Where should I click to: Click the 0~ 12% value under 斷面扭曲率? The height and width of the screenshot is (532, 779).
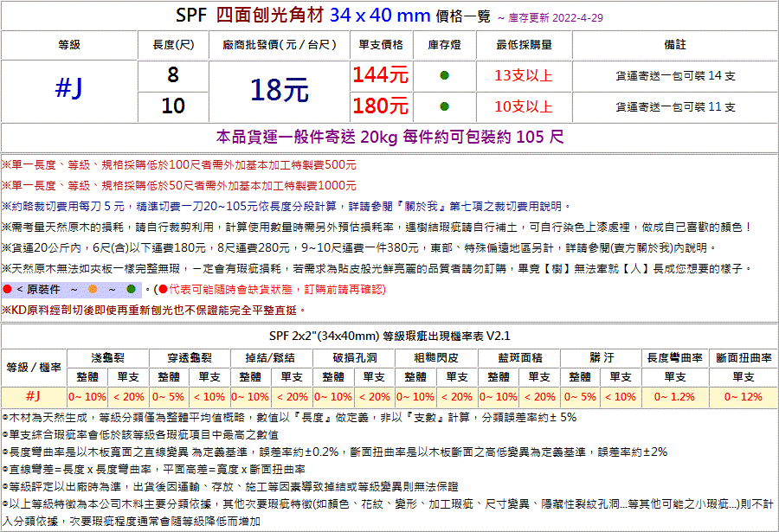744,397
